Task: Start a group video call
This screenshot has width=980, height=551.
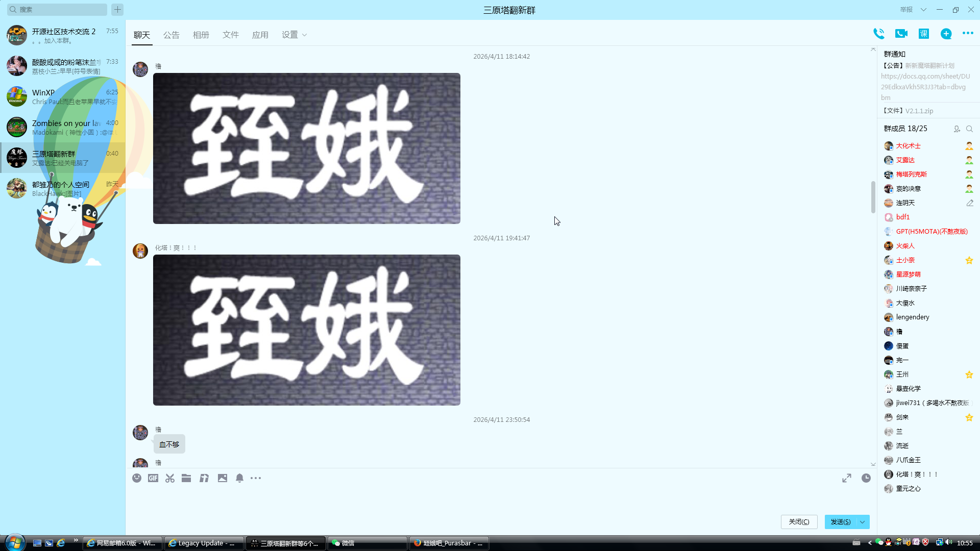Action: (901, 34)
